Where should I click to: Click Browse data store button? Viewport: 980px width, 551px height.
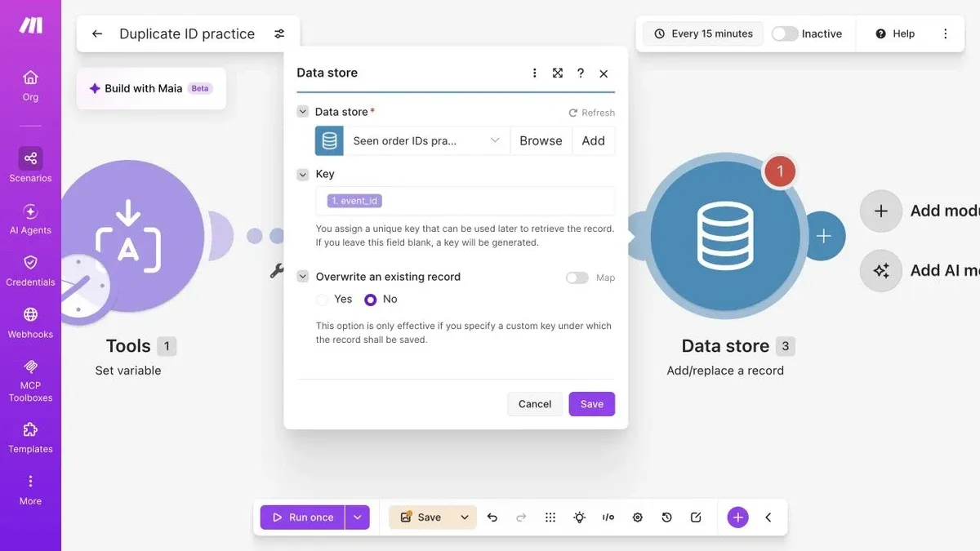click(x=541, y=140)
